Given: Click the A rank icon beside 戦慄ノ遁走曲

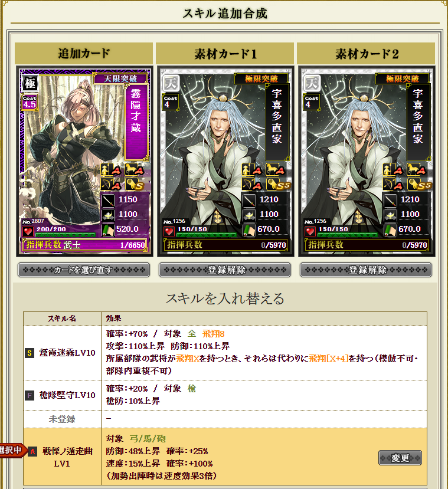Looking at the screenshot, I should pos(32,452).
